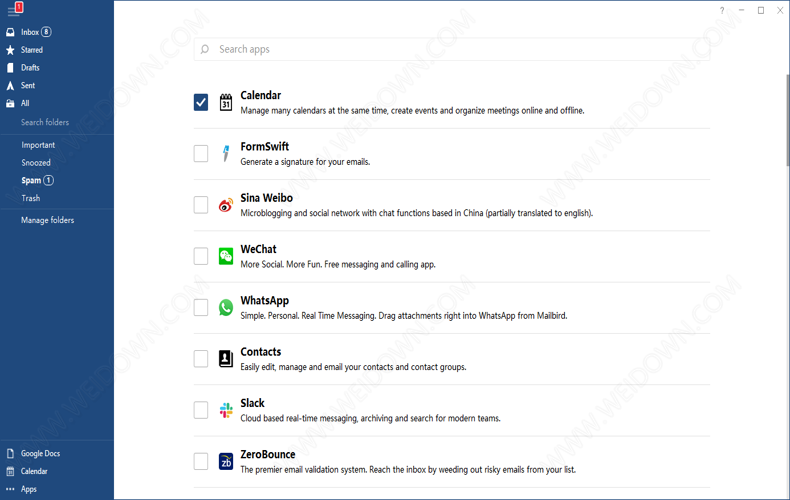This screenshot has height=500, width=790.
Task: Click the Spam count badge 1
Action: (48, 180)
